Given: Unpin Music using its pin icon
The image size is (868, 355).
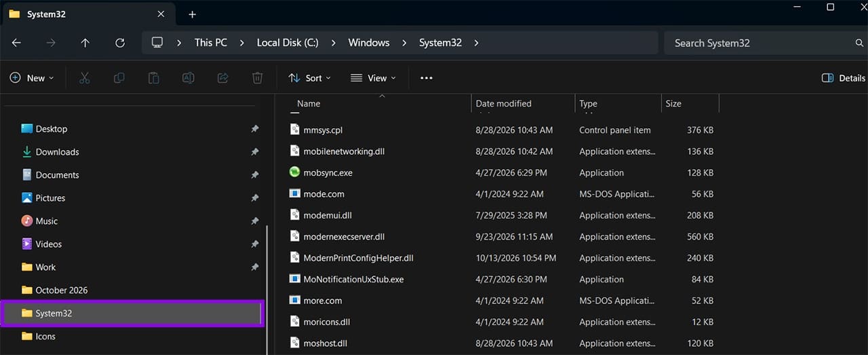Looking at the screenshot, I should (x=255, y=221).
